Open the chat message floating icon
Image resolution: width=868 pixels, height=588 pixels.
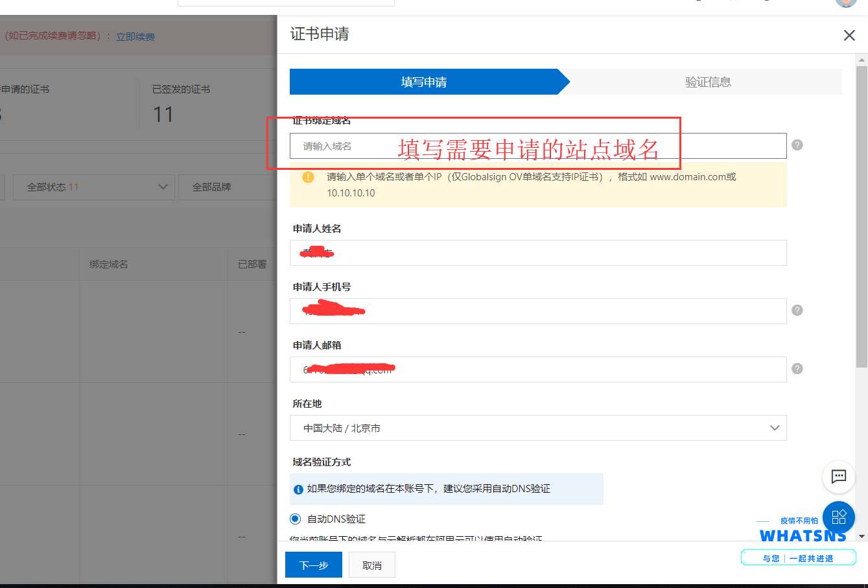click(x=838, y=477)
